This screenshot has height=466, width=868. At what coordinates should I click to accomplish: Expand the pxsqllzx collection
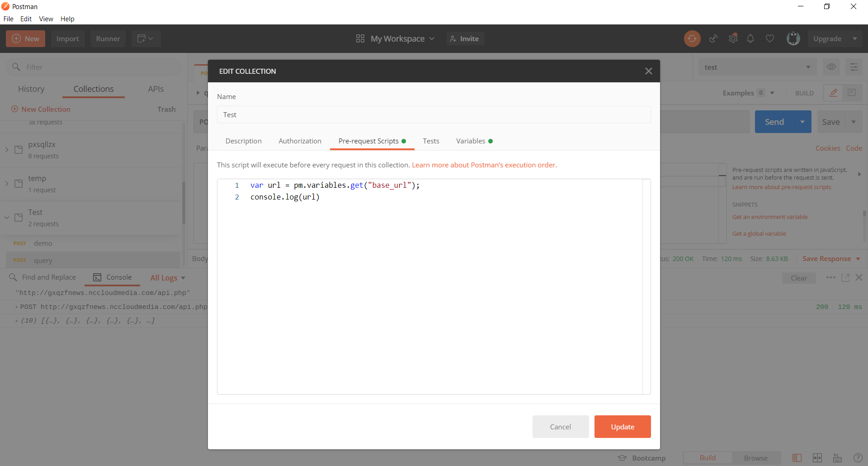[7, 150]
